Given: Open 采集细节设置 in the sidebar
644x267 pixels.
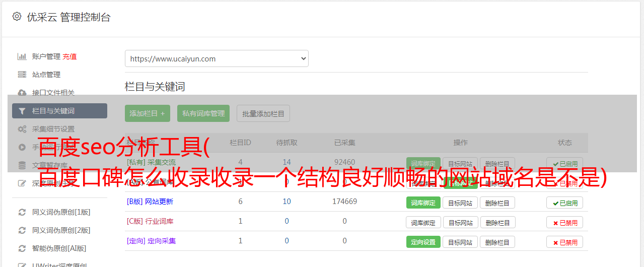Looking at the screenshot, I should tap(53, 129).
